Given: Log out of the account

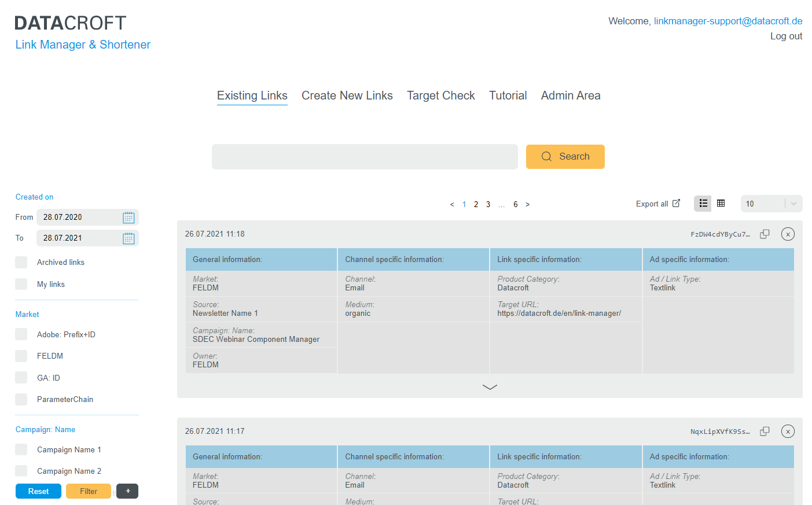Looking at the screenshot, I should [786, 36].
